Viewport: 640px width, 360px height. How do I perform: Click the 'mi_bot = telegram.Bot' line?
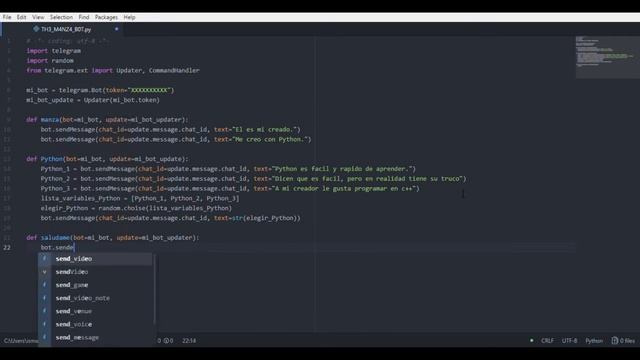coord(100,90)
